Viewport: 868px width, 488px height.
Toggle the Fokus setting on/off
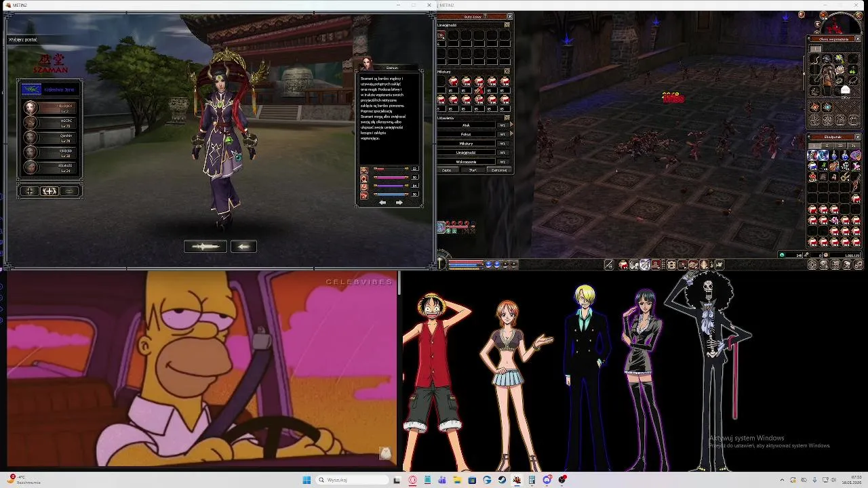[502, 134]
